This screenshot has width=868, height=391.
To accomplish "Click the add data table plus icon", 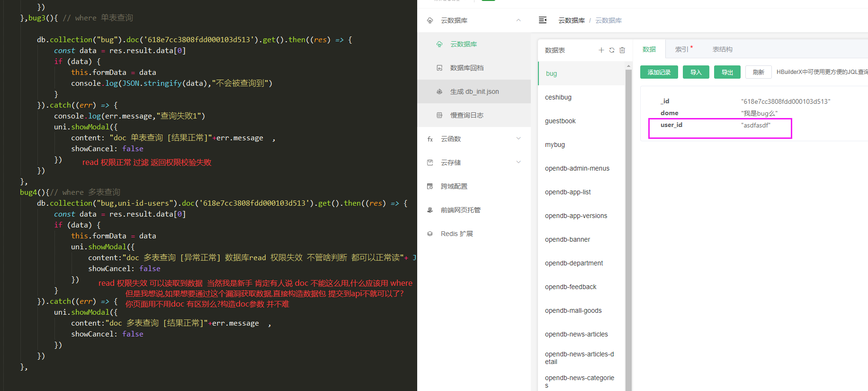I will point(601,50).
